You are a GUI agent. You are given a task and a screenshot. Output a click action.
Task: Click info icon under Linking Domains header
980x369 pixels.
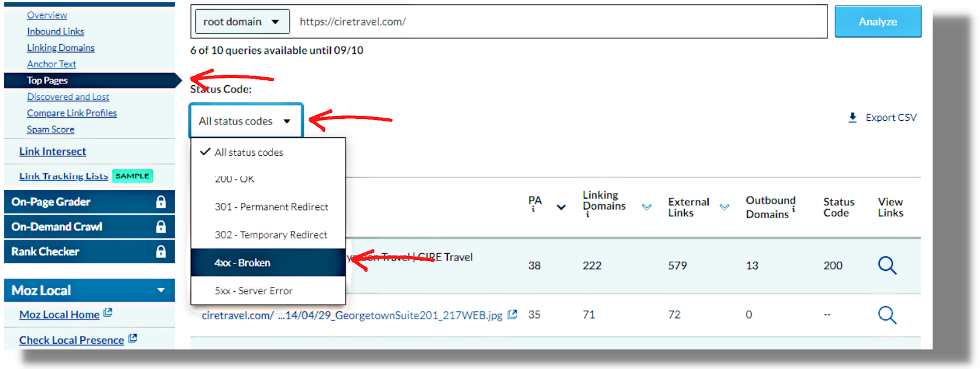coord(587,215)
